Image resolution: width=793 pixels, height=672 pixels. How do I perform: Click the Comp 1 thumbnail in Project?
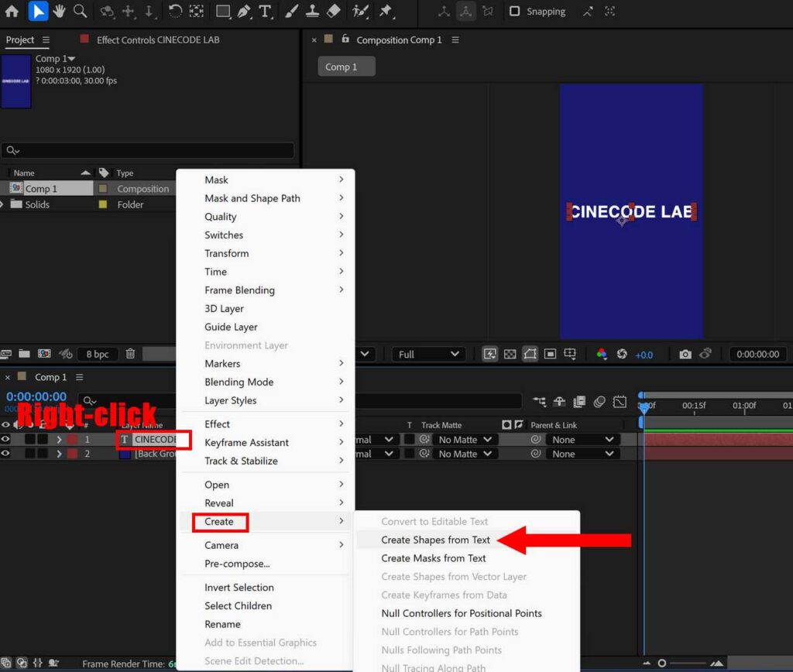pos(15,81)
